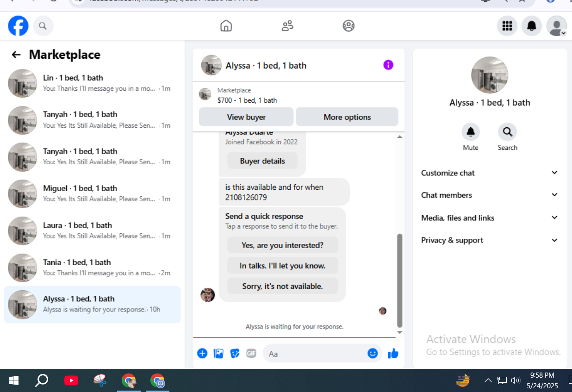The image size is (572, 392).
Task: Click the sender avatar beside quick responses
Action: click(x=208, y=295)
